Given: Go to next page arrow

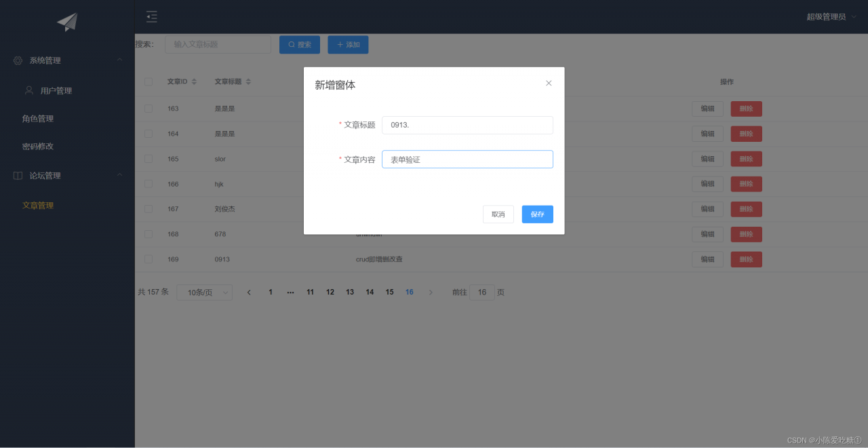Looking at the screenshot, I should (431, 293).
